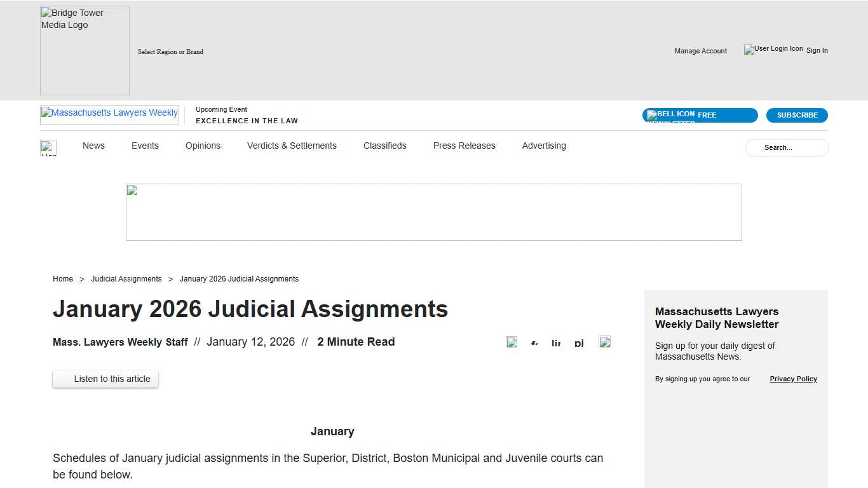
Task: Open Select Region or Brand
Action: coord(170,51)
